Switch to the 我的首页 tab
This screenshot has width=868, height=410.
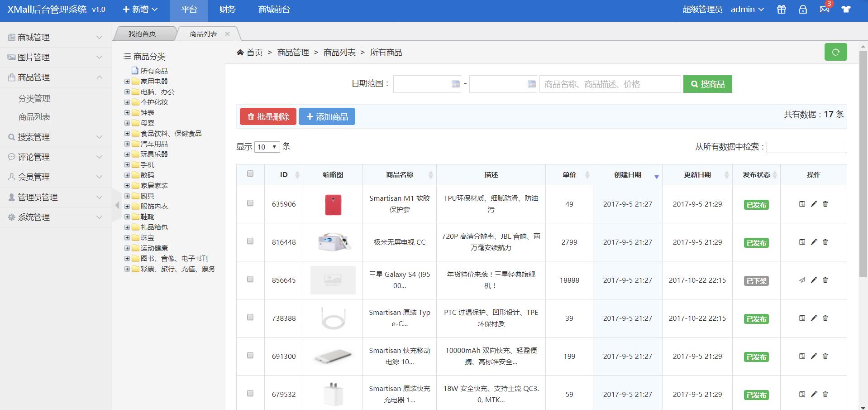click(x=142, y=33)
